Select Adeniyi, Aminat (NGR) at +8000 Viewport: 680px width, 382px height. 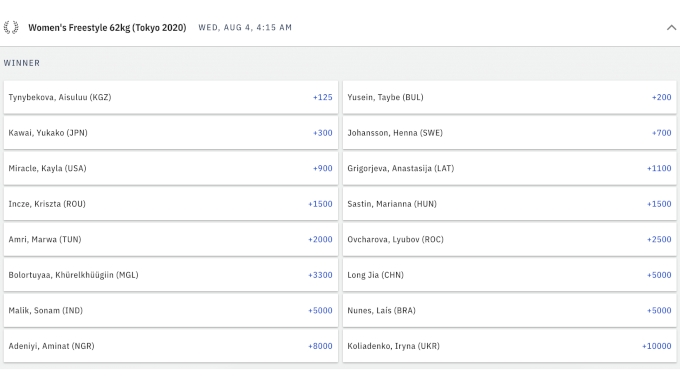[171, 346]
